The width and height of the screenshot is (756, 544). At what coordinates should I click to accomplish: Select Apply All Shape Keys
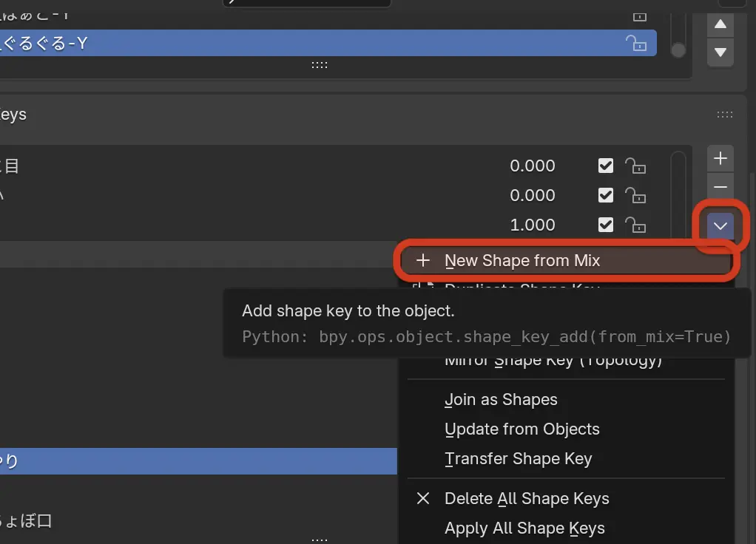567,528
